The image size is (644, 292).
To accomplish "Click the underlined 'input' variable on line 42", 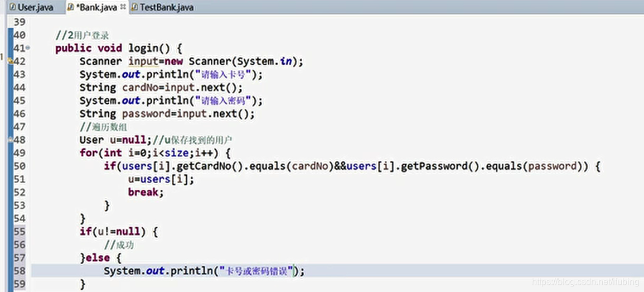I will click(x=143, y=61).
